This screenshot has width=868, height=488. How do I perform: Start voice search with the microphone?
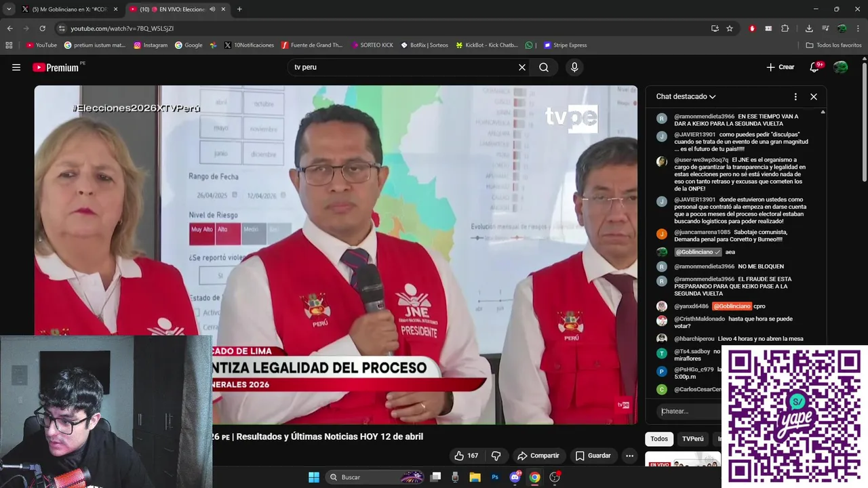point(574,67)
